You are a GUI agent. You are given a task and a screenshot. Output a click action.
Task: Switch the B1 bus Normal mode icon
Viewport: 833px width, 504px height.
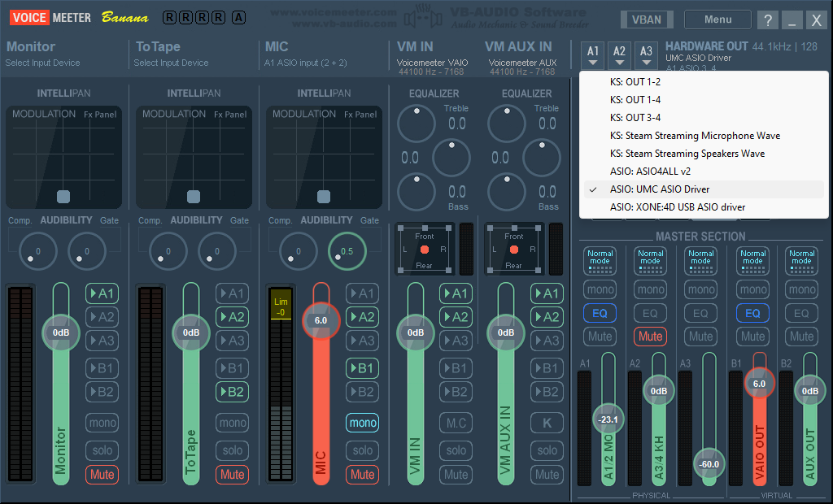tap(752, 261)
